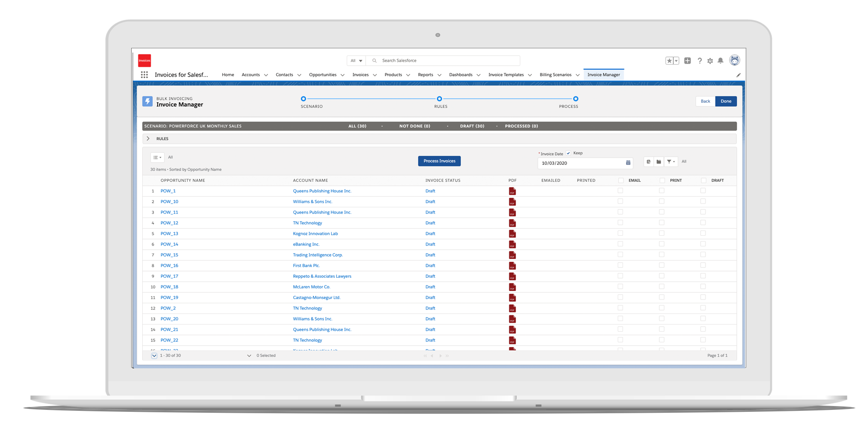Switch to the Invoice Manager tab
Viewport: 868px width, 434px height.
tap(603, 75)
